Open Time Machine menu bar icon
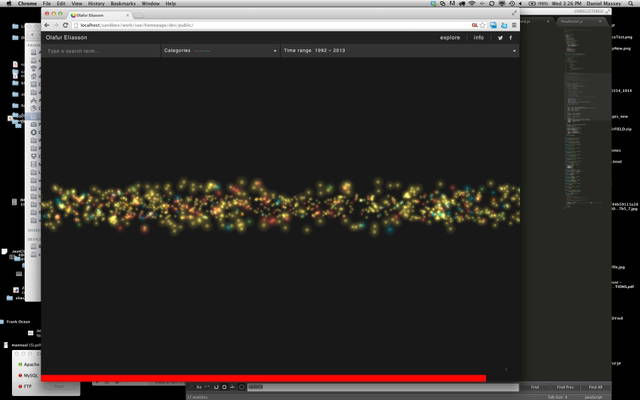 click(x=512, y=3)
